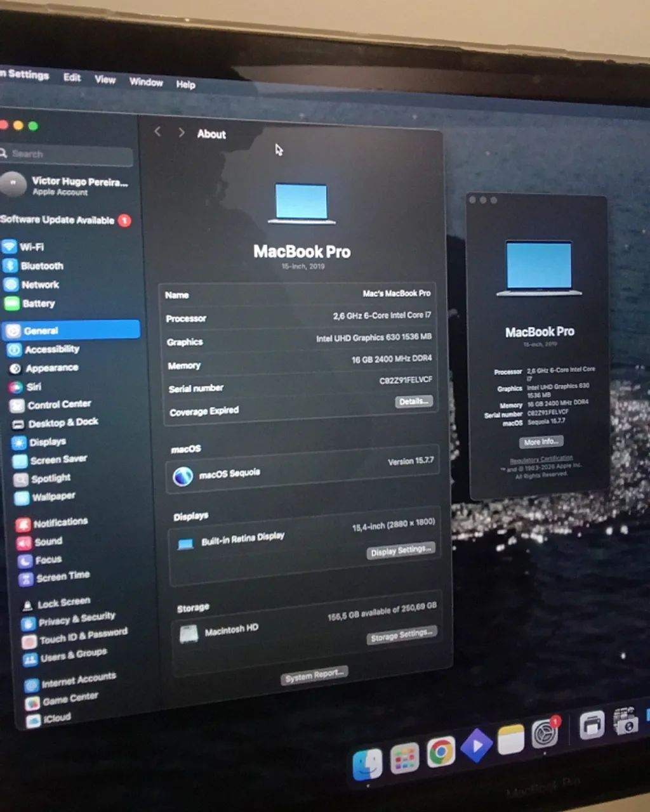Click 2,6 GHz 6-Core Intel Core i7 text
This screenshot has width=650, height=812.
pos(381,315)
